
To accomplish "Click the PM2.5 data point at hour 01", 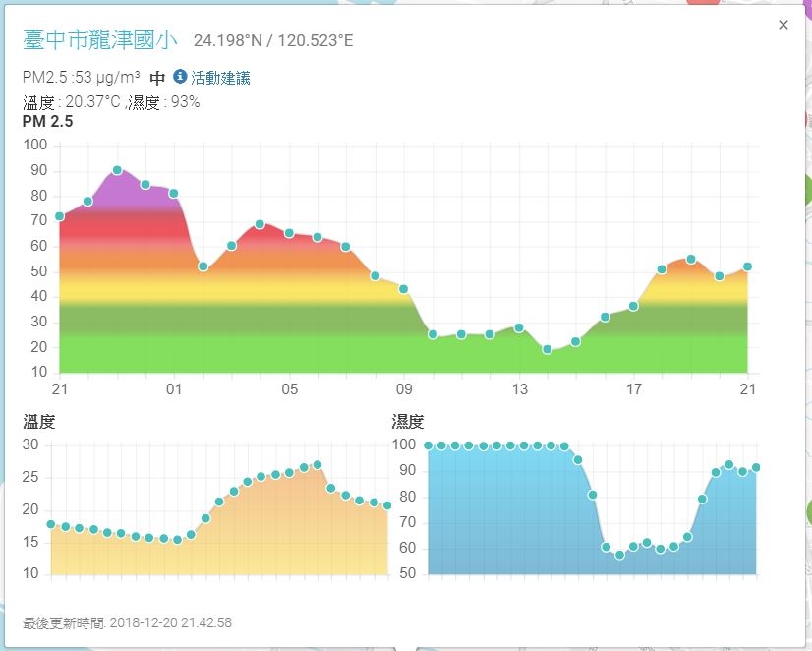I will click(174, 193).
